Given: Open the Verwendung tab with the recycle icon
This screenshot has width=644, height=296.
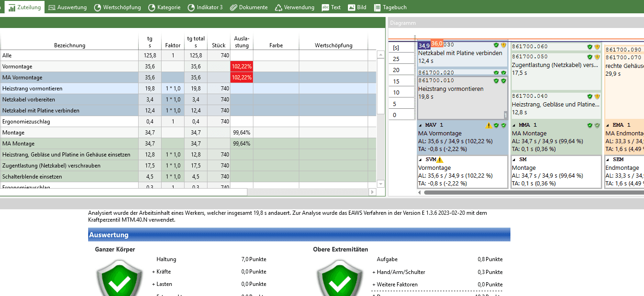Looking at the screenshot, I should pos(294,7).
